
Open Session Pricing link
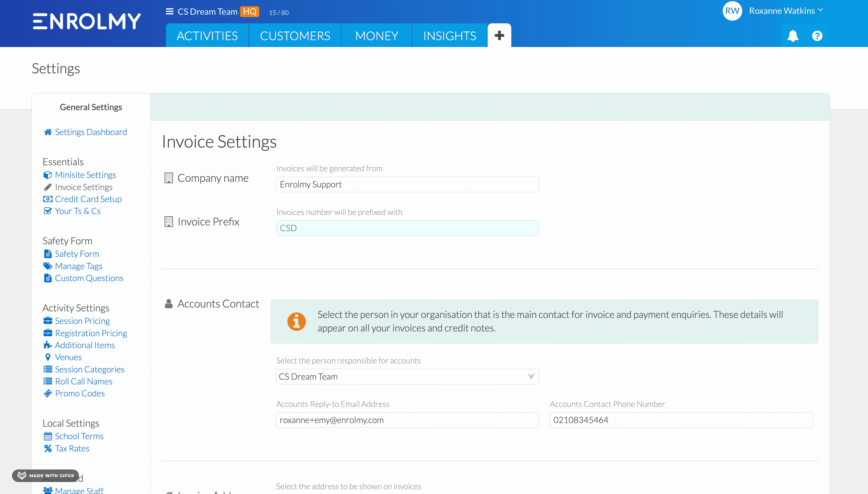coord(82,321)
